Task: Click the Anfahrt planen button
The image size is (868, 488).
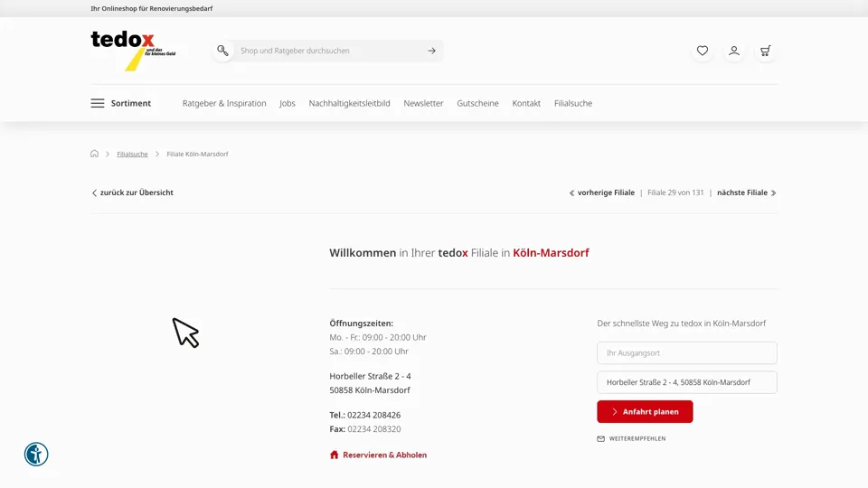Action: tap(645, 412)
